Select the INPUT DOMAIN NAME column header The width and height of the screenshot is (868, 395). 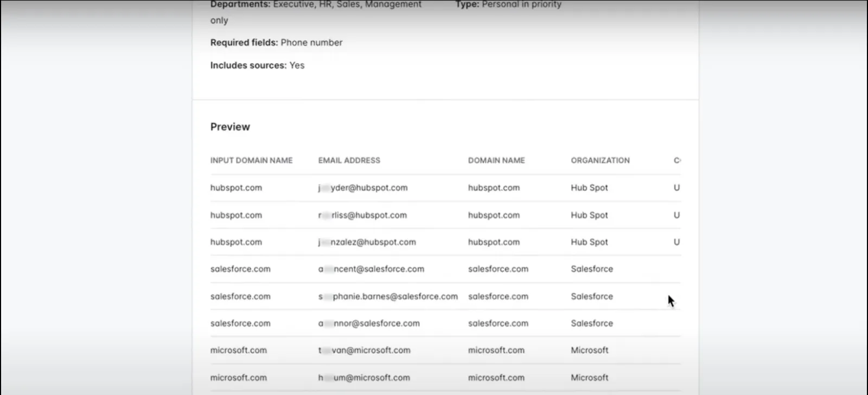coord(251,160)
